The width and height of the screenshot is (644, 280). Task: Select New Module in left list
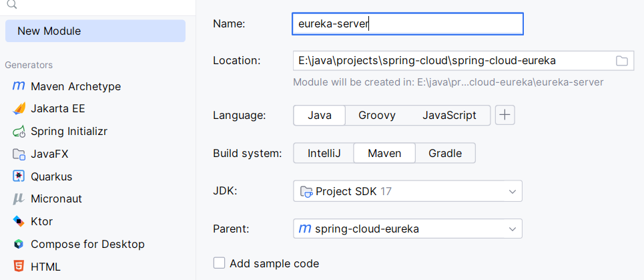pyautogui.click(x=95, y=31)
